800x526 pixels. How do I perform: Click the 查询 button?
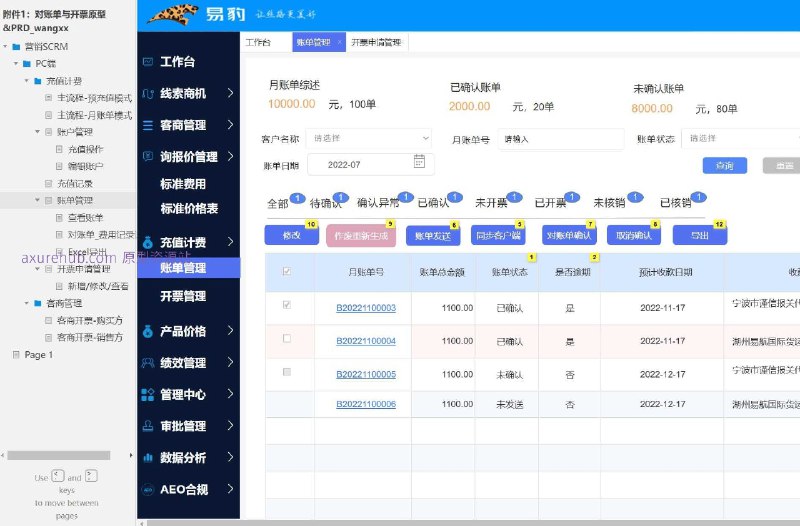[x=724, y=166]
